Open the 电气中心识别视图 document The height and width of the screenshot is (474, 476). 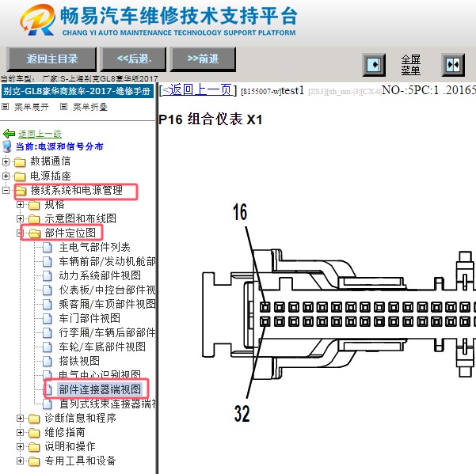[x=100, y=374]
